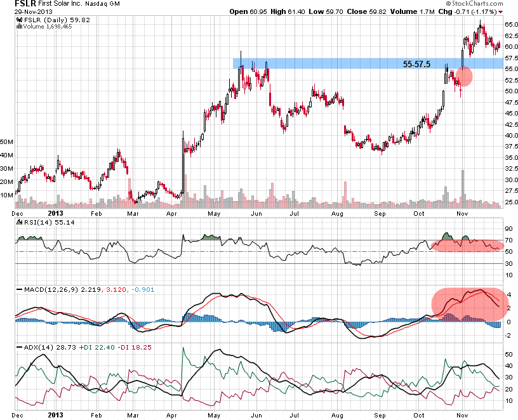Click the 27.5 price axis label
518x420 pixels.
tap(511, 190)
